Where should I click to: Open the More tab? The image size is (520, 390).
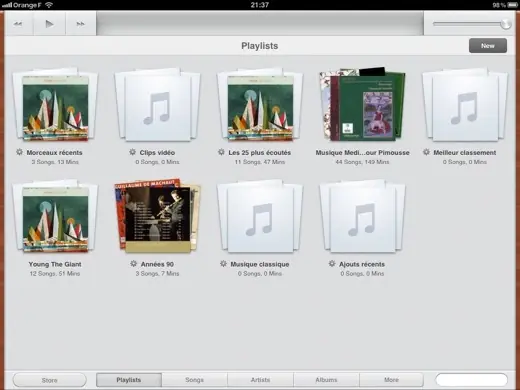(x=391, y=380)
